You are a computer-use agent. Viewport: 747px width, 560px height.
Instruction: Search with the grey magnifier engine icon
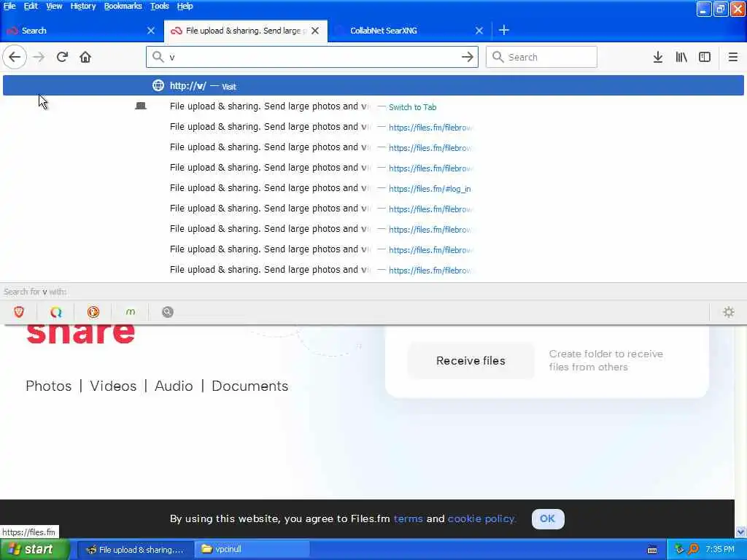click(168, 312)
